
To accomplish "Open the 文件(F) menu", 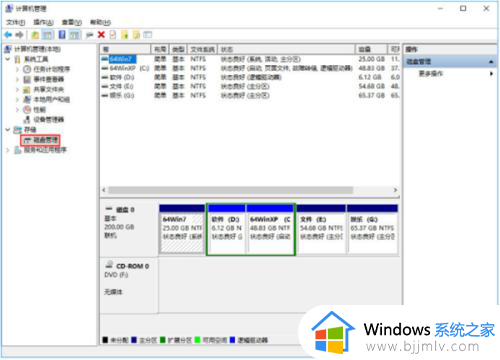I will pyautogui.click(x=16, y=22).
